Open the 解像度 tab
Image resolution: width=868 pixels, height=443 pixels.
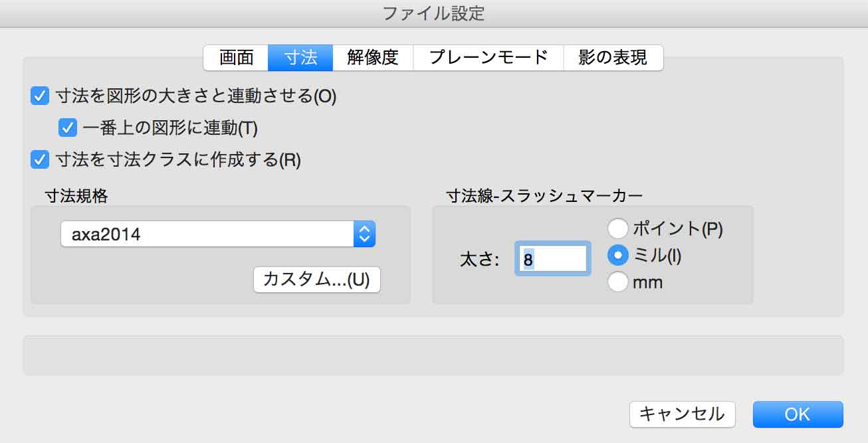[373, 58]
